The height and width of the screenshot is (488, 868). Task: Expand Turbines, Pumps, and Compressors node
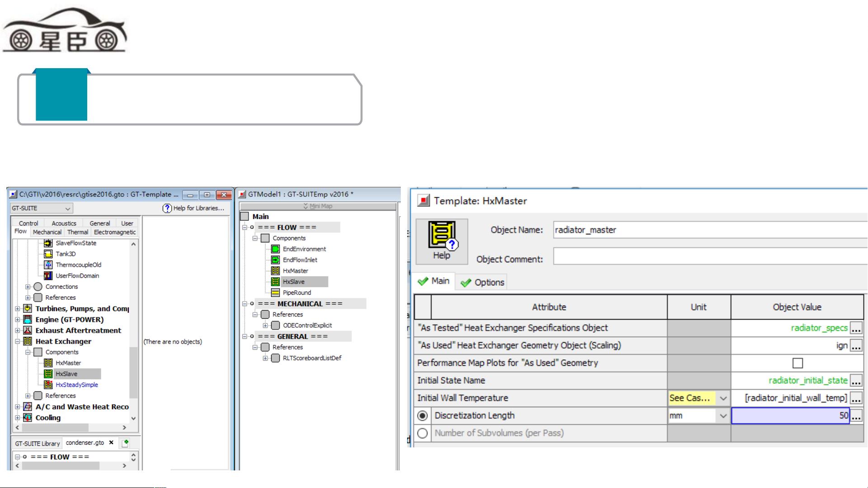point(17,309)
